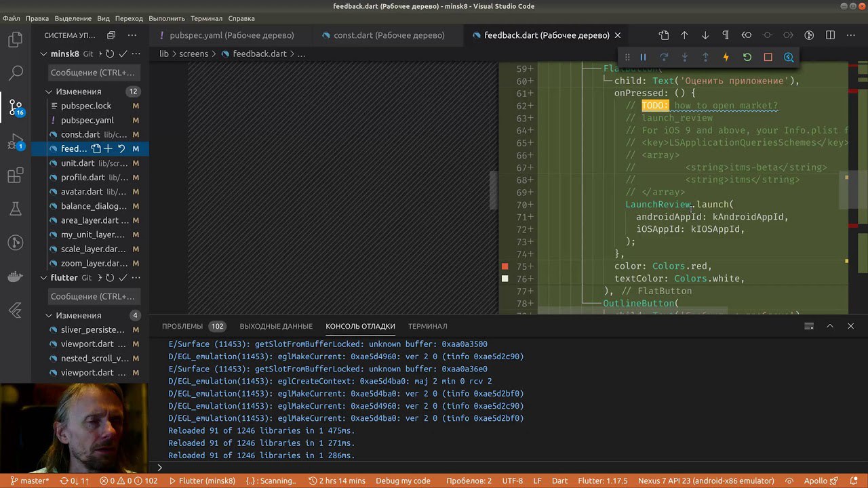
Task: Click the Step Over debug button
Action: (664, 58)
